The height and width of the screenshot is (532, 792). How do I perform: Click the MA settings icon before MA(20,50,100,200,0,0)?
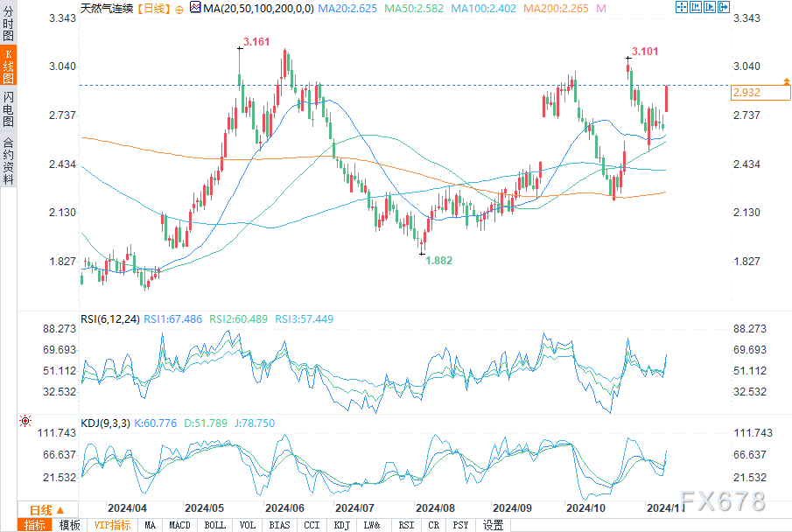coord(196,8)
